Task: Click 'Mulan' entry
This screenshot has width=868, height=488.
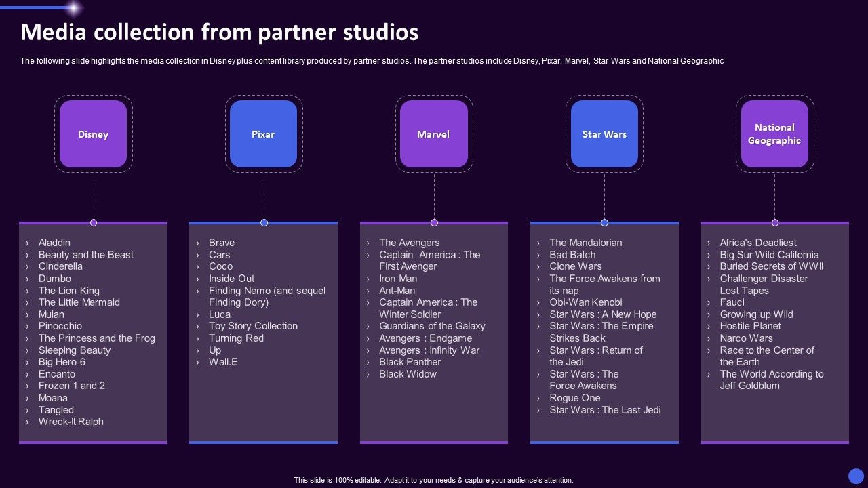Action: pos(52,314)
